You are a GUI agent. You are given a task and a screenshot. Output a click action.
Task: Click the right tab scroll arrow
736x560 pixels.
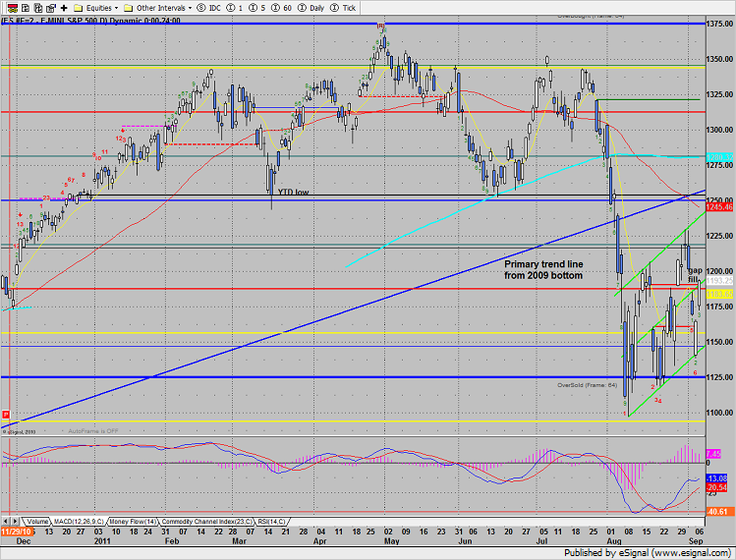(x=15, y=521)
